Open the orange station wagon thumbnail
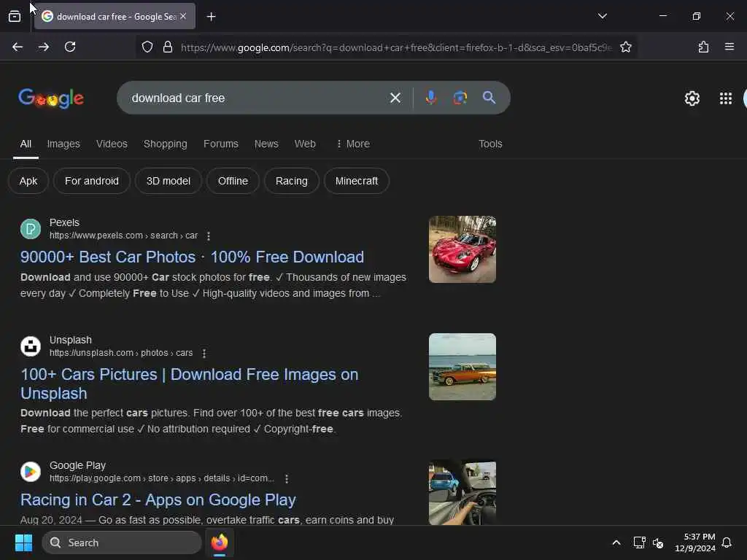 coord(462,367)
